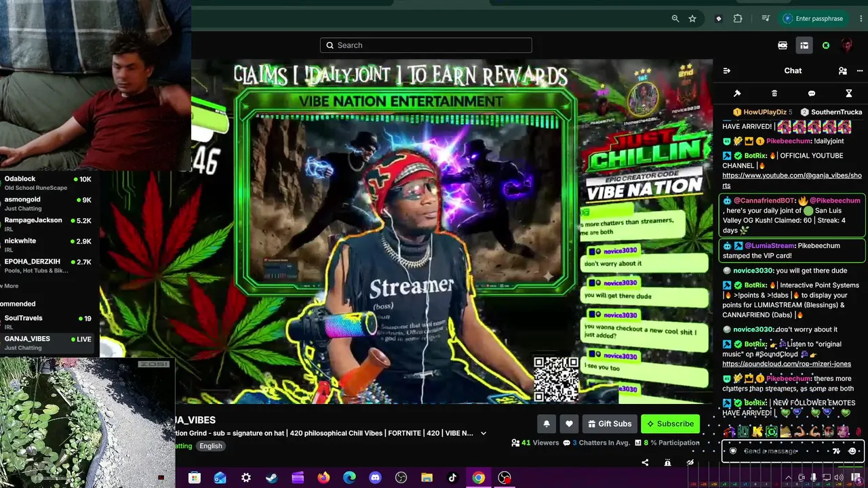Click the SouthernTrucka leaderboard name
The image size is (868, 488).
click(837, 112)
